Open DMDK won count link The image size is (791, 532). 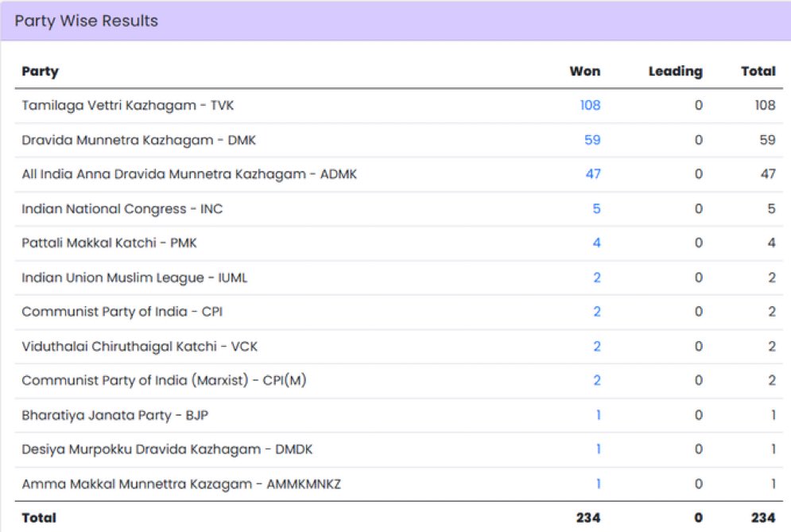point(599,449)
